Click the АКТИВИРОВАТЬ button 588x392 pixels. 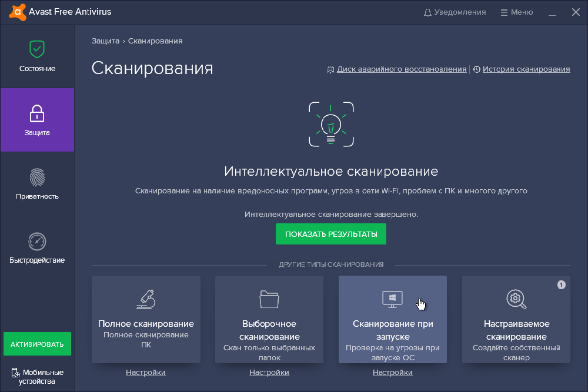(37, 344)
